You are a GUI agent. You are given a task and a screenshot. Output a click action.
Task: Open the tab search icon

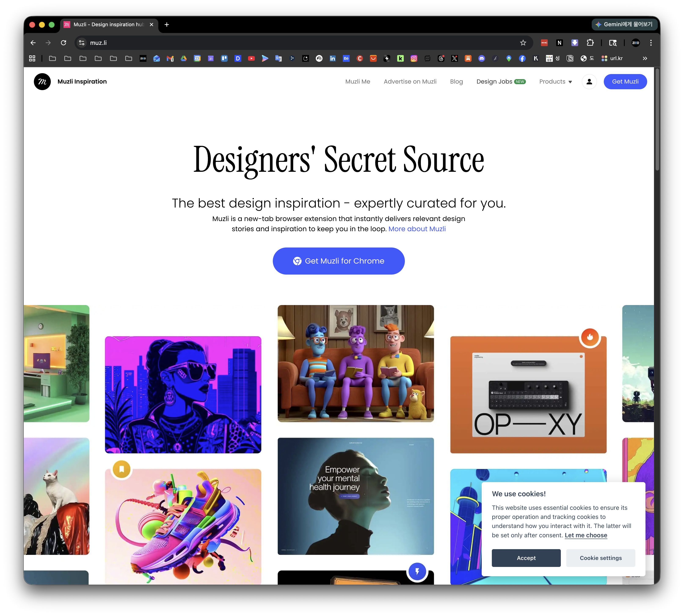click(613, 43)
